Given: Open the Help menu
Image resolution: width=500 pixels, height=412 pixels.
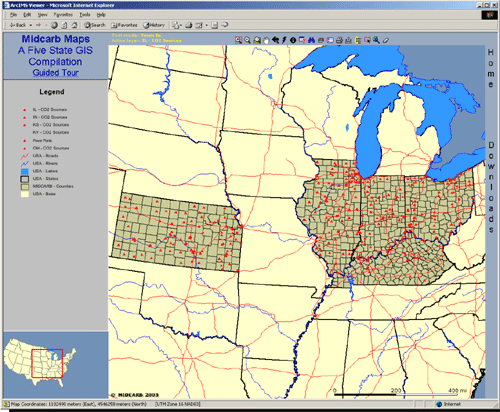Looking at the screenshot, I should coord(101,15).
